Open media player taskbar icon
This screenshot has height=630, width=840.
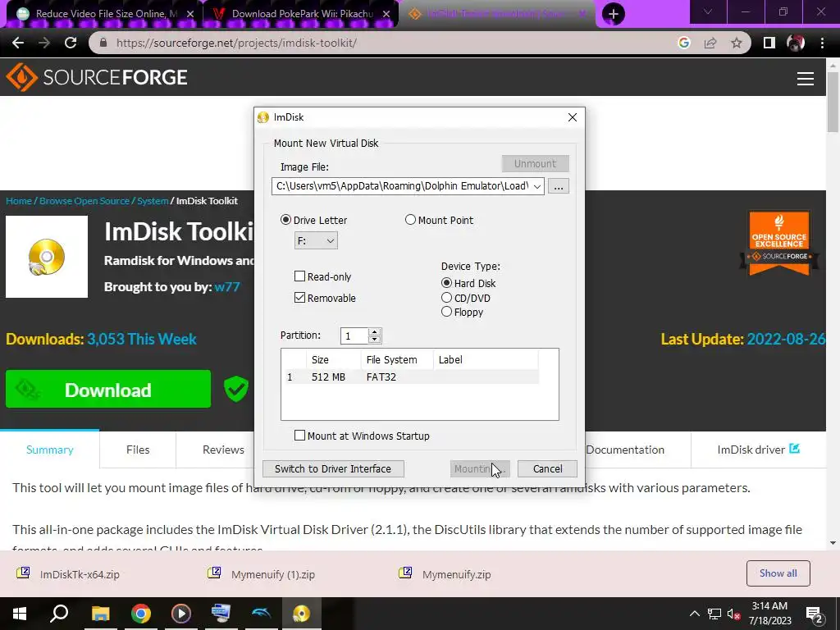tap(181, 614)
